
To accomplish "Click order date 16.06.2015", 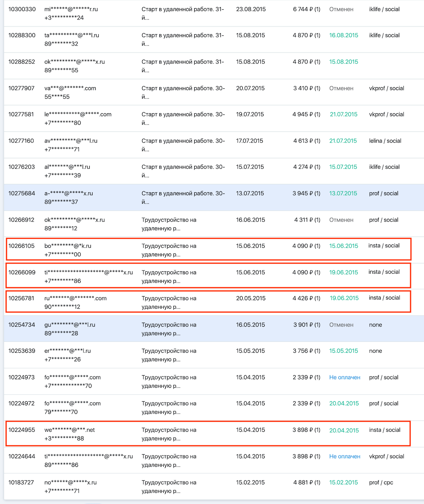I will (x=250, y=220).
